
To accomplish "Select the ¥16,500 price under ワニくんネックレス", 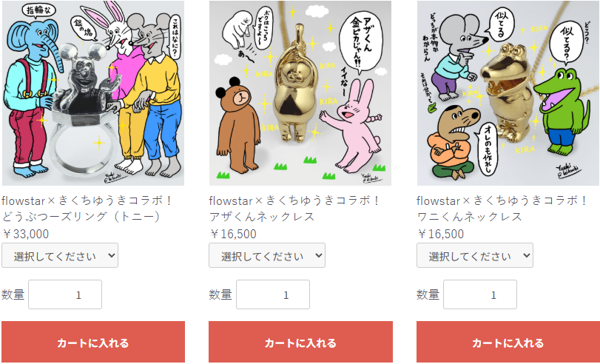I will [441, 234].
